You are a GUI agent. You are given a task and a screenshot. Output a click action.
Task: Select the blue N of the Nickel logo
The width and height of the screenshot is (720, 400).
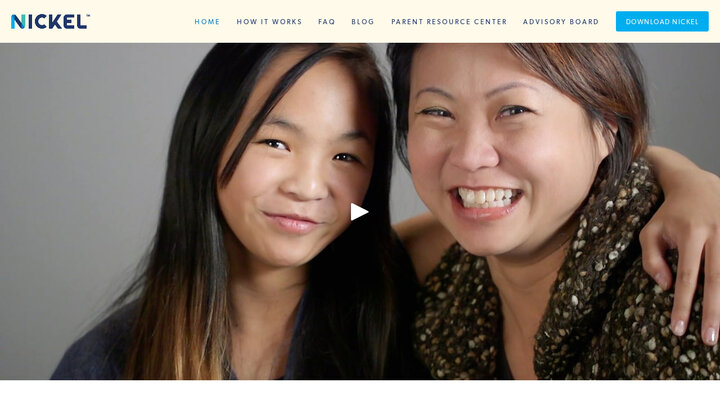[18, 22]
